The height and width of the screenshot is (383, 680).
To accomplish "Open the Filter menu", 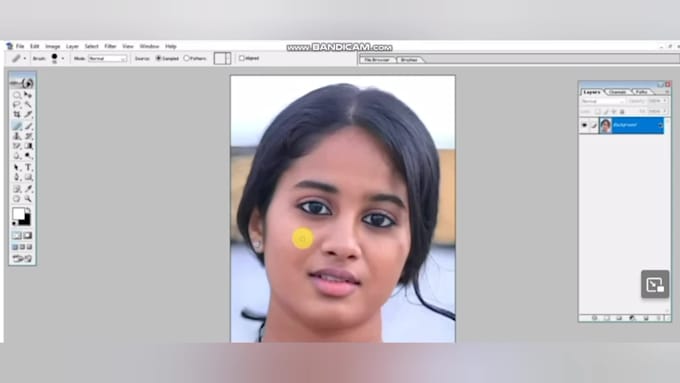I will pyautogui.click(x=110, y=46).
